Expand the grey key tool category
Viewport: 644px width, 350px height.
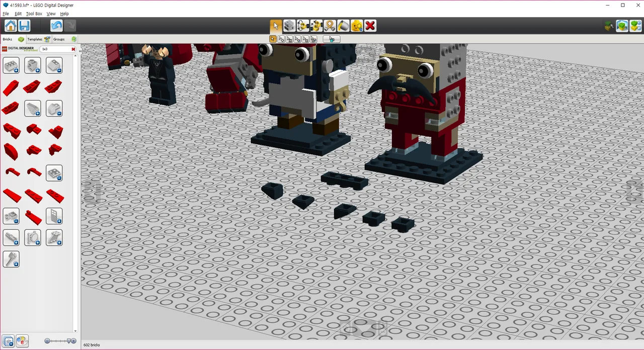click(x=11, y=259)
